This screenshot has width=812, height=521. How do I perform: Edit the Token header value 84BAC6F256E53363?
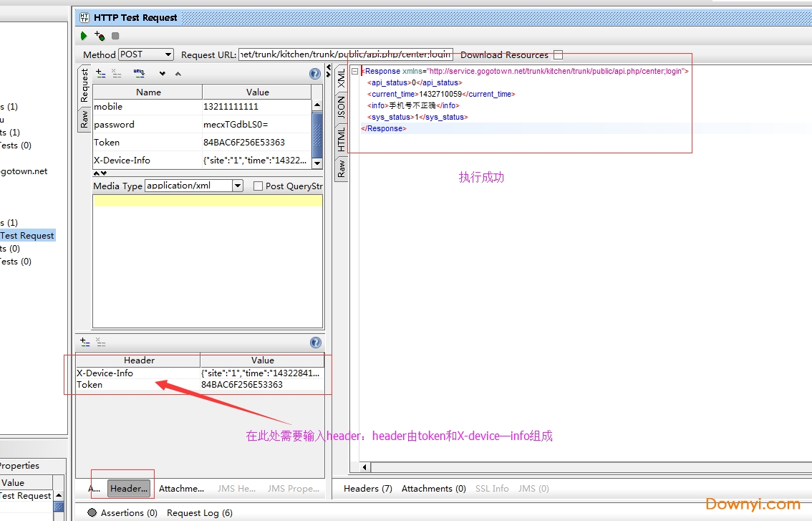(243, 384)
